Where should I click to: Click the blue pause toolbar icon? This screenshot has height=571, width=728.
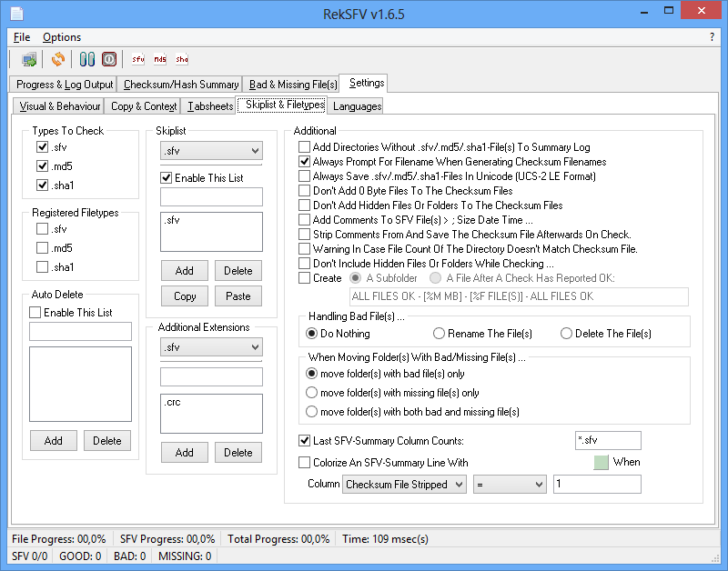coord(86,59)
